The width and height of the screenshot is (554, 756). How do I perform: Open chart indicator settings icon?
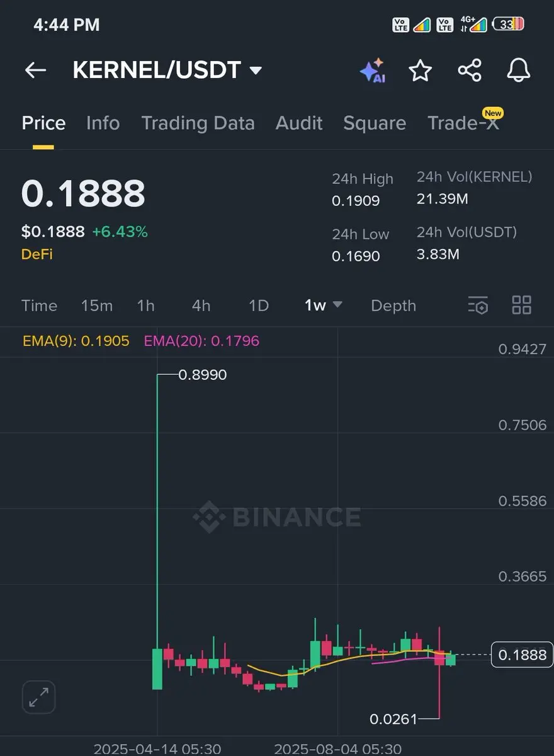pyautogui.click(x=478, y=306)
